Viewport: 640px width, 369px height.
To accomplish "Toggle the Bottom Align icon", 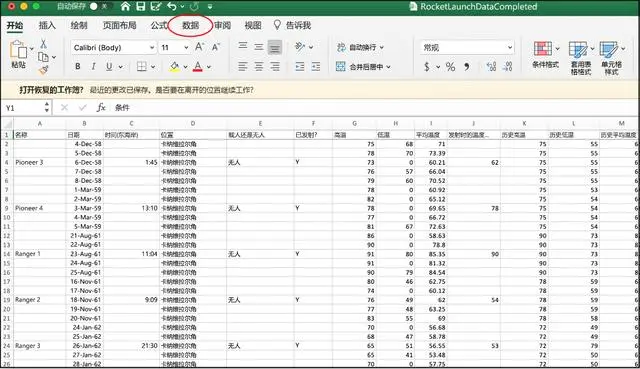I will tap(275, 47).
